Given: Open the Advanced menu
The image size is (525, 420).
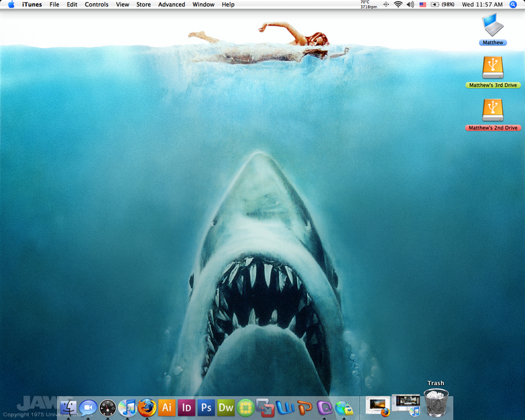Looking at the screenshot, I should click(x=171, y=5).
